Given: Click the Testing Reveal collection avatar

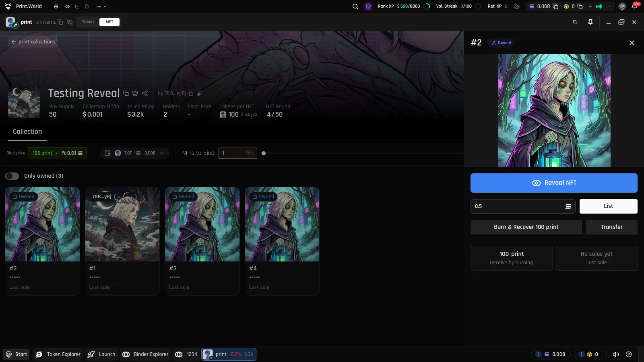Looking at the screenshot, I should [x=24, y=102].
